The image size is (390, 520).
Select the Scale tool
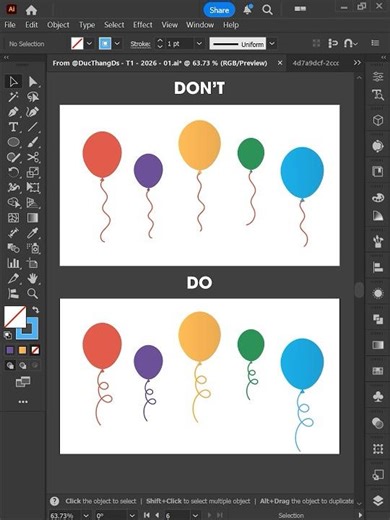pyautogui.click(x=32, y=172)
